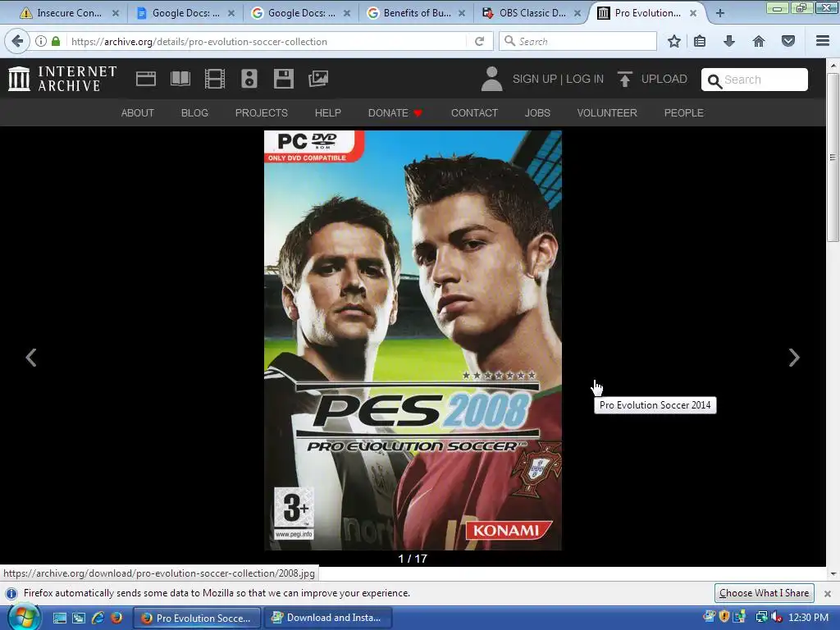This screenshot has height=630, width=840.
Task: Click page vertical scrollbar down arrow
Action: pos(833,573)
